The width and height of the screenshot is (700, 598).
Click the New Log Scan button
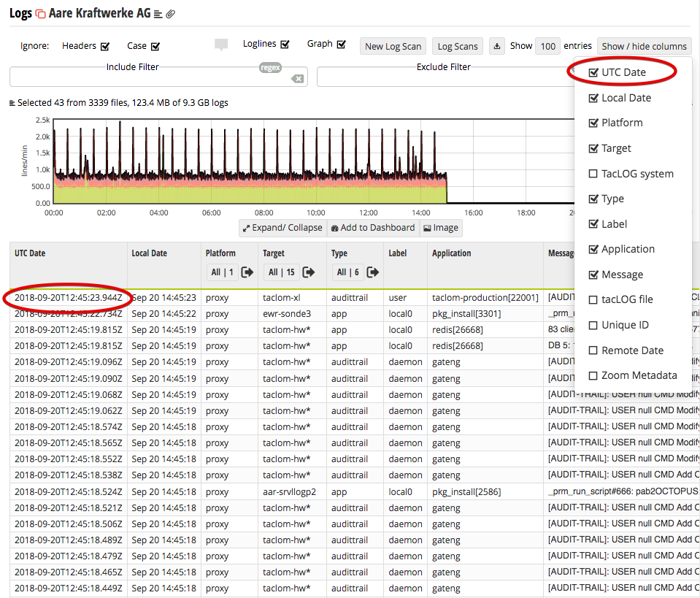[x=393, y=46]
